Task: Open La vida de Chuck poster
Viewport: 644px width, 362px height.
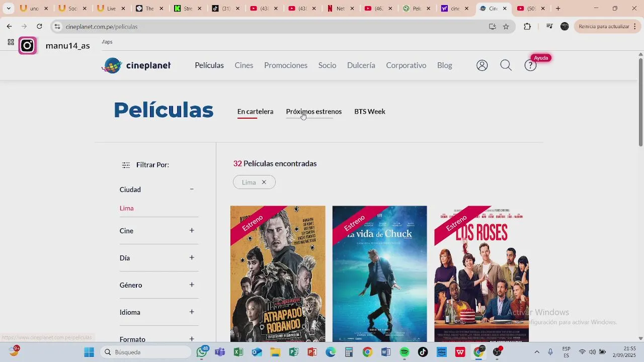Action: (x=380, y=274)
